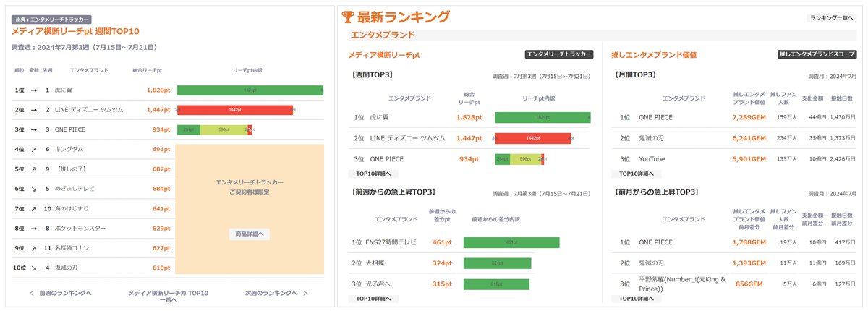Click the right arrow icon in ポケットモンスター row

pos(34,229)
